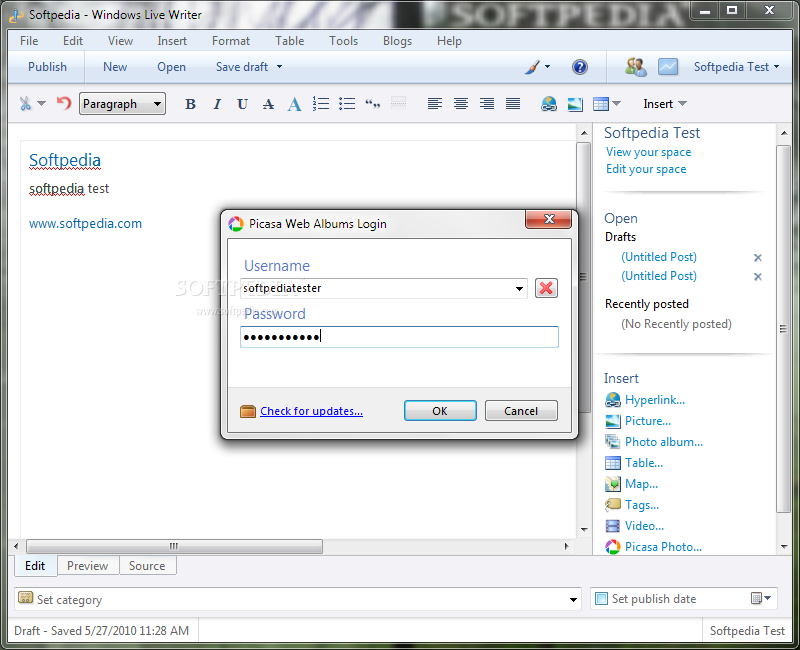Click Insert Picture toolbar icon
800x650 pixels.
[575, 104]
